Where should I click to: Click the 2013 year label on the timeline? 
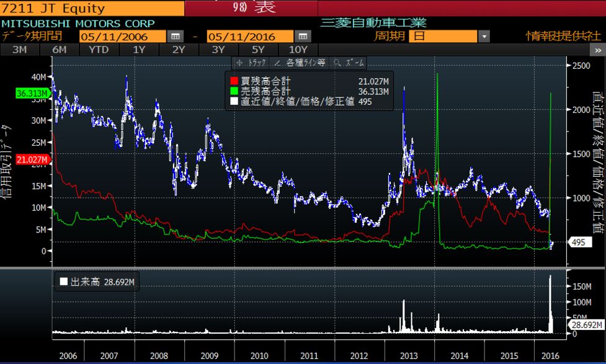coord(409,356)
